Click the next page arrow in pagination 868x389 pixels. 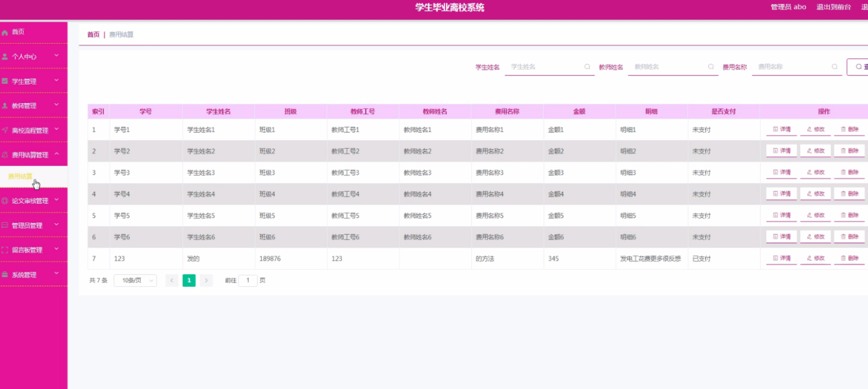tap(206, 281)
